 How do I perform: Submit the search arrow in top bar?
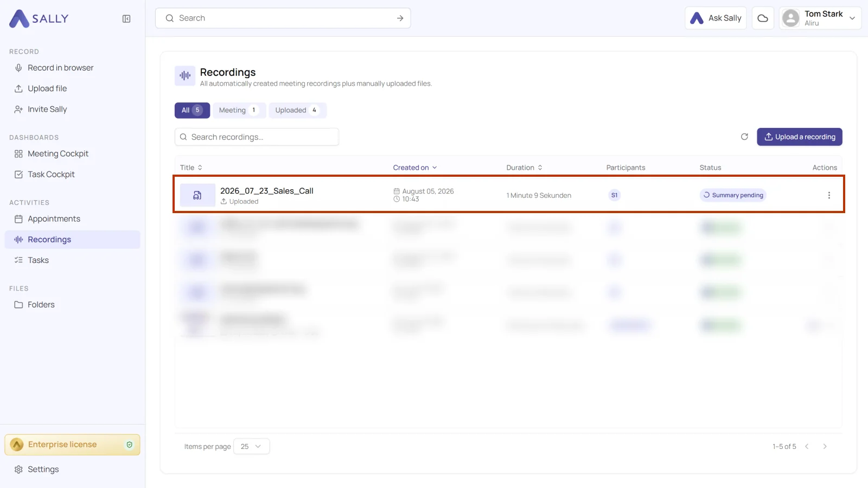pos(400,18)
